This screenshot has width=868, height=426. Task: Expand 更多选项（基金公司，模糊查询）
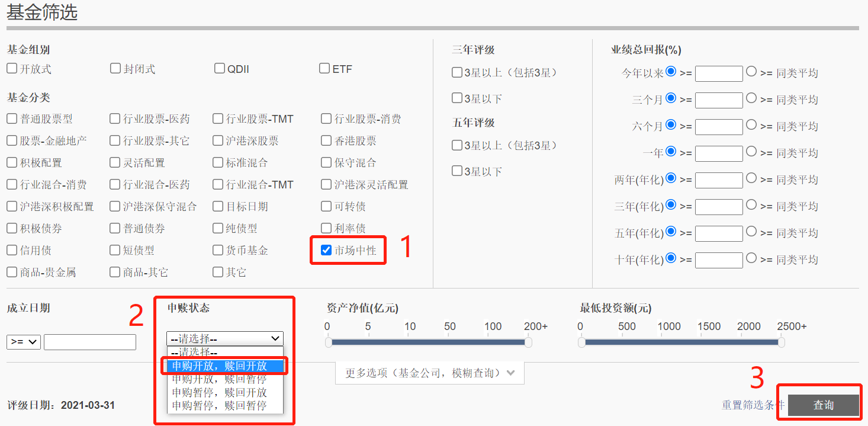coord(429,373)
